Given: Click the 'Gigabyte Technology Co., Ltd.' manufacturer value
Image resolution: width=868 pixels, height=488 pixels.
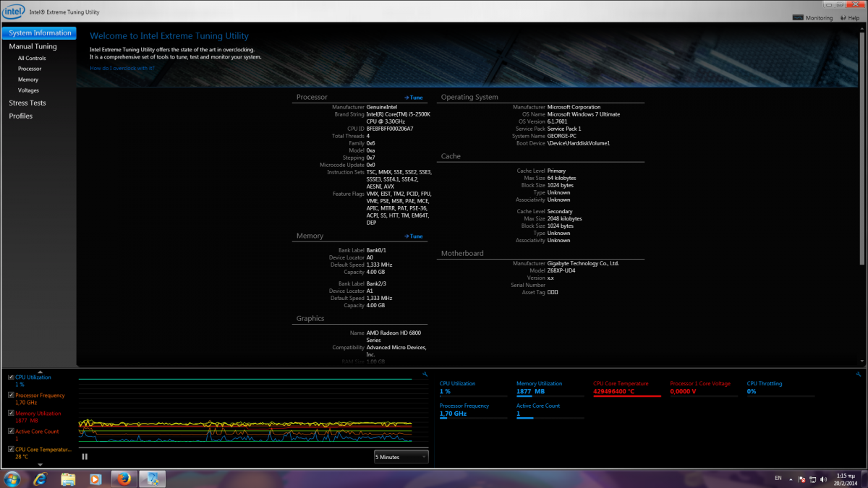Looking at the screenshot, I should coord(583,263).
